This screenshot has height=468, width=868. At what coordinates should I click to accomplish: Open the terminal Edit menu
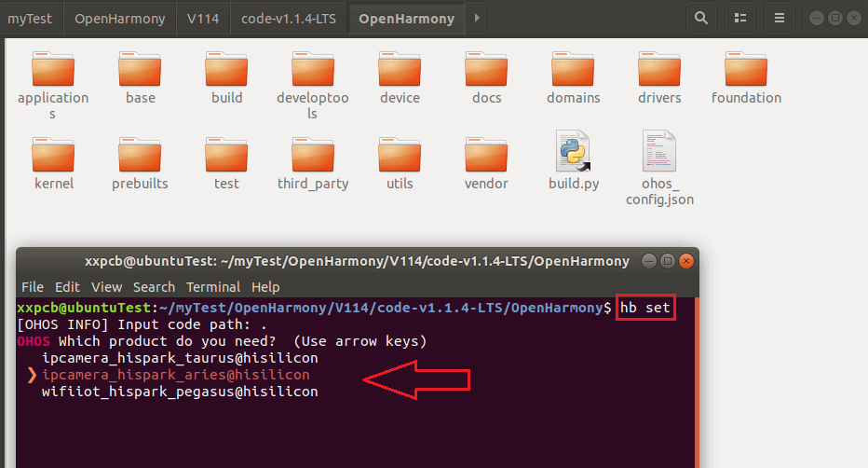(x=67, y=286)
